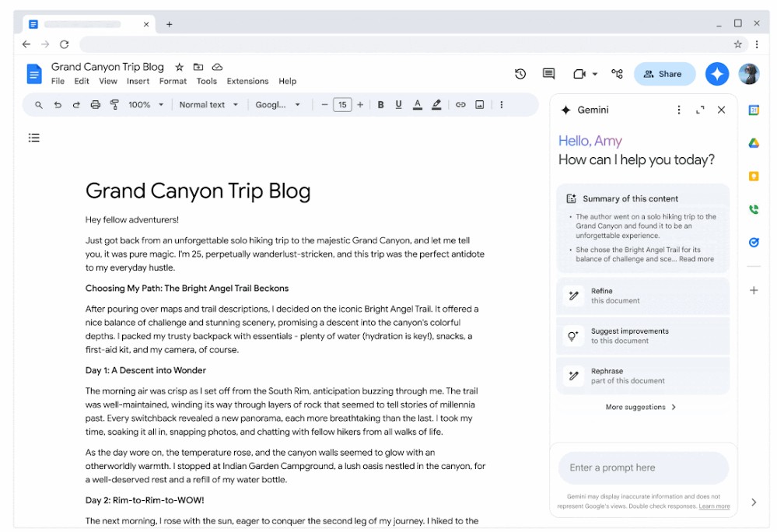The height and width of the screenshot is (532, 777).
Task: Bookmark this page with star icon
Action: point(738,44)
